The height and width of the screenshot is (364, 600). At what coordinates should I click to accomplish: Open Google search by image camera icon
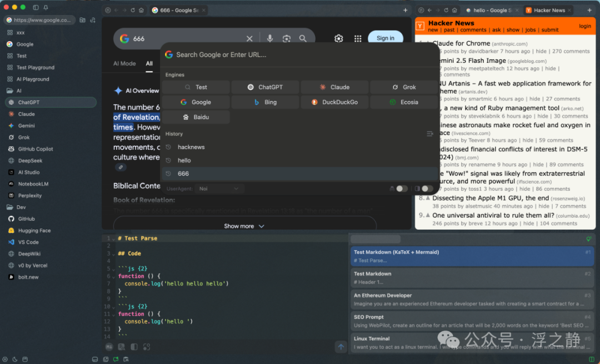(286, 38)
